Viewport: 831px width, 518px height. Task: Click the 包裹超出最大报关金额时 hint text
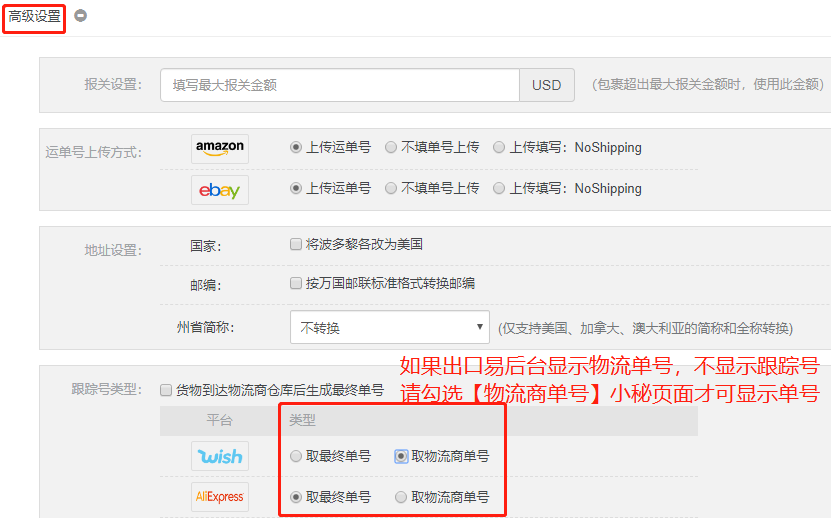pyautogui.click(x=708, y=84)
